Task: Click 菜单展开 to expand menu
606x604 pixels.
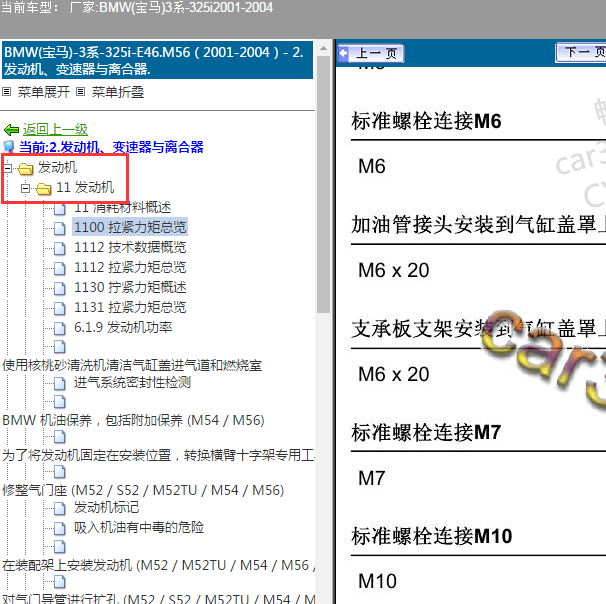Action: click(x=44, y=92)
